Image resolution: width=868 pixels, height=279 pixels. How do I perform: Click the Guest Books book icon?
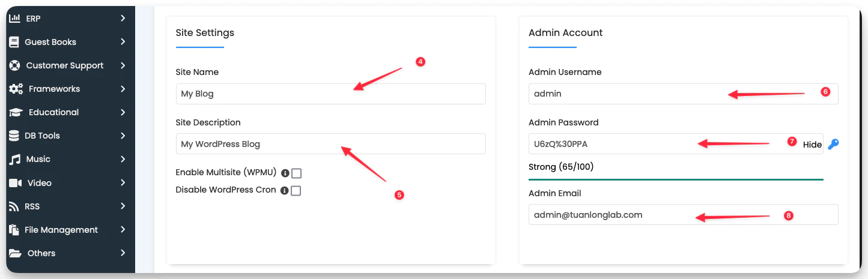click(x=14, y=42)
